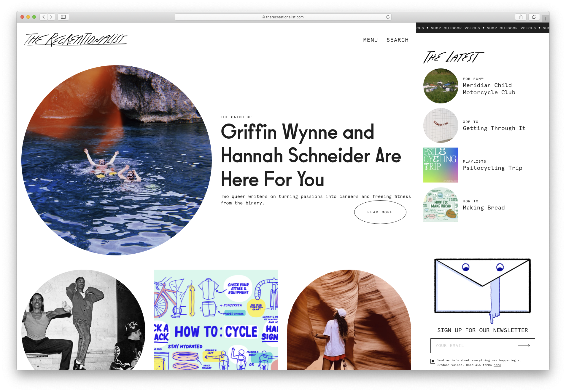Reload the page with the refresh icon
The height and width of the screenshot is (392, 566).
(x=387, y=17)
